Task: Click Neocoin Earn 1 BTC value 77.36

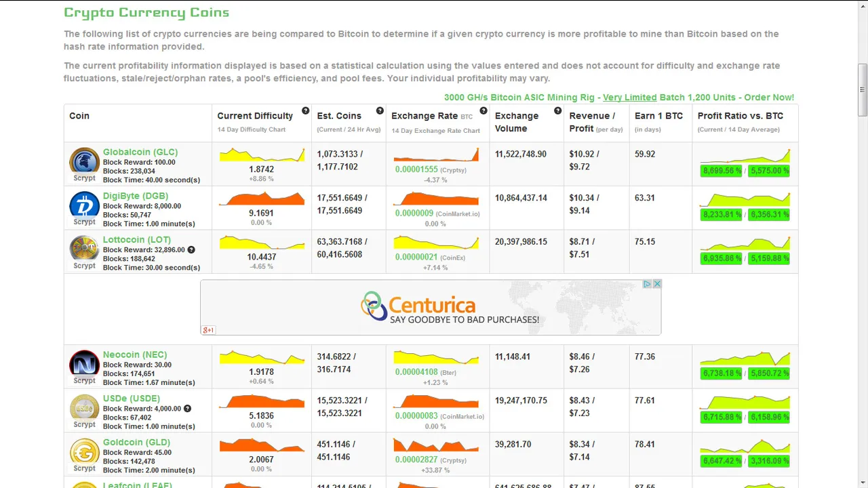Action: (645, 357)
